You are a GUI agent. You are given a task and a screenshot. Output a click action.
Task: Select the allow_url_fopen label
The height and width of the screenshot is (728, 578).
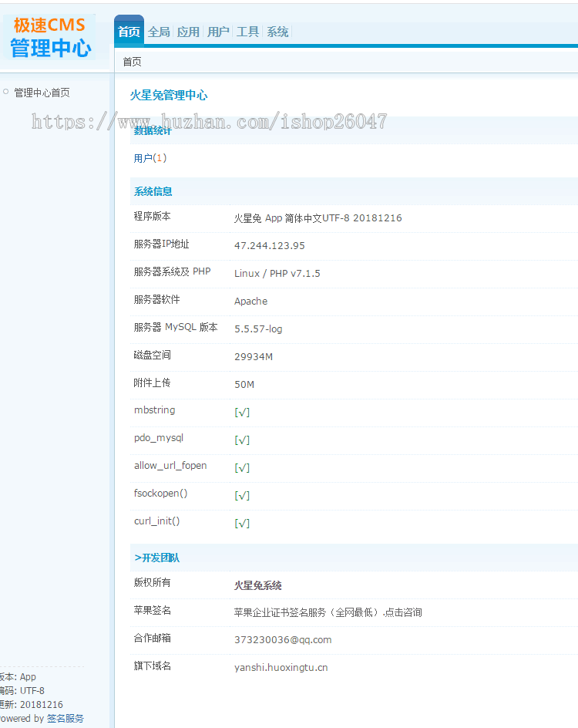tap(170, 466)
